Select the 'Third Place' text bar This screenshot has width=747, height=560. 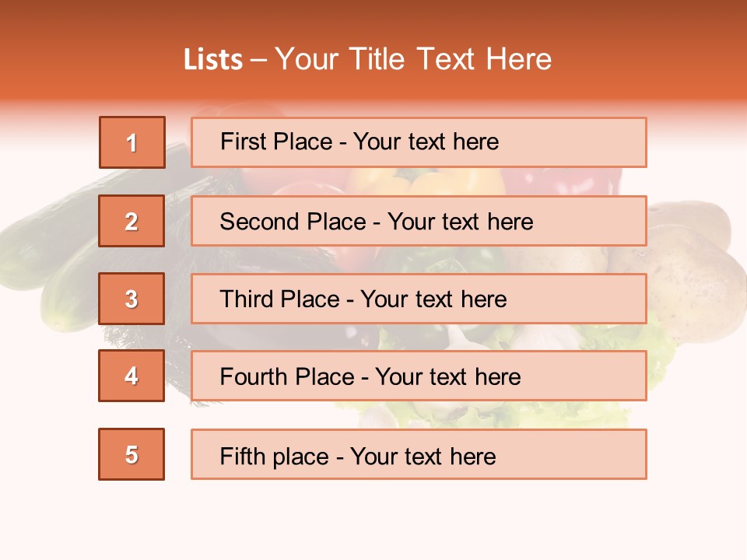[419, 299]
